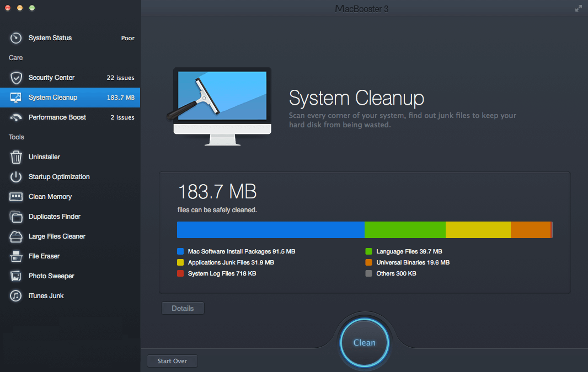The height and width of the screenshot is (372, 588).
Task: Click the "2 issues" count
Action: [122, 117]
